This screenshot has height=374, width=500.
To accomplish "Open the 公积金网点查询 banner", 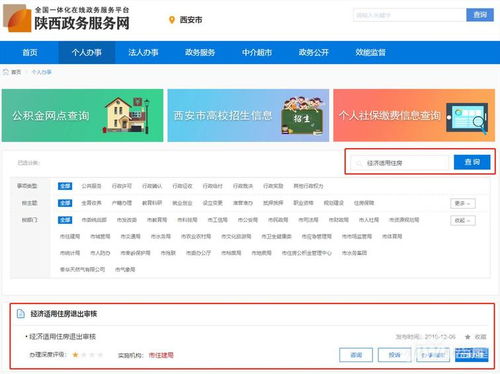I will pyautogui.click(x=82, y=115).
